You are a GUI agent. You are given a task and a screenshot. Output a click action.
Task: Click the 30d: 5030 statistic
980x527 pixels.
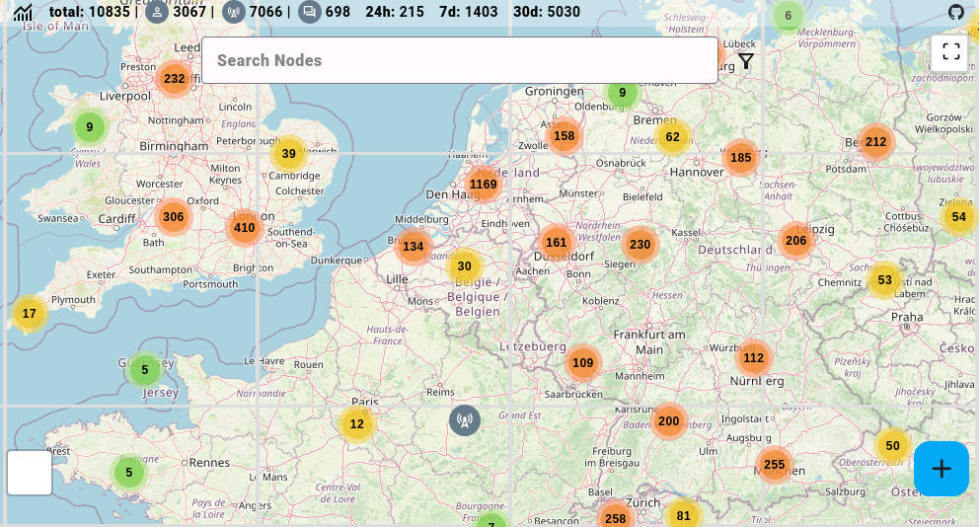547,12
